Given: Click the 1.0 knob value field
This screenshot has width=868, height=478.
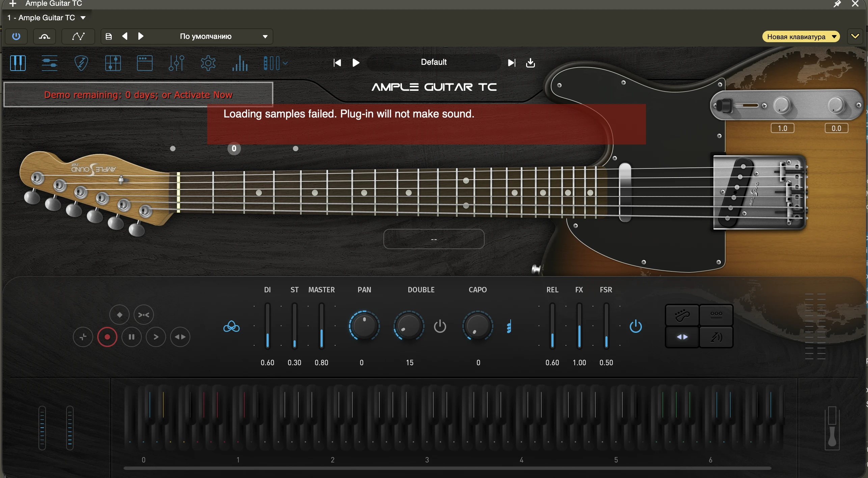Looking at the screenshot, I should pos(782,128).
